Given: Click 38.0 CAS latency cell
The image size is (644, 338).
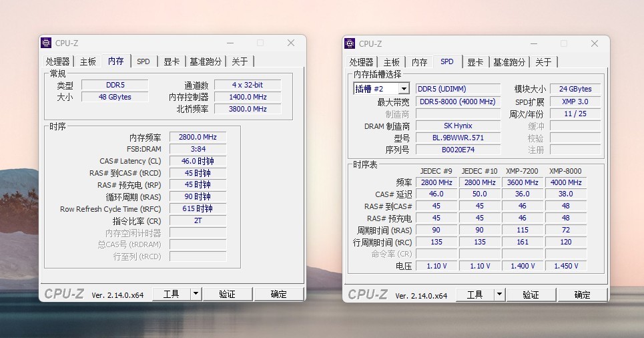Looking at the screenshot, I should 566,194.
